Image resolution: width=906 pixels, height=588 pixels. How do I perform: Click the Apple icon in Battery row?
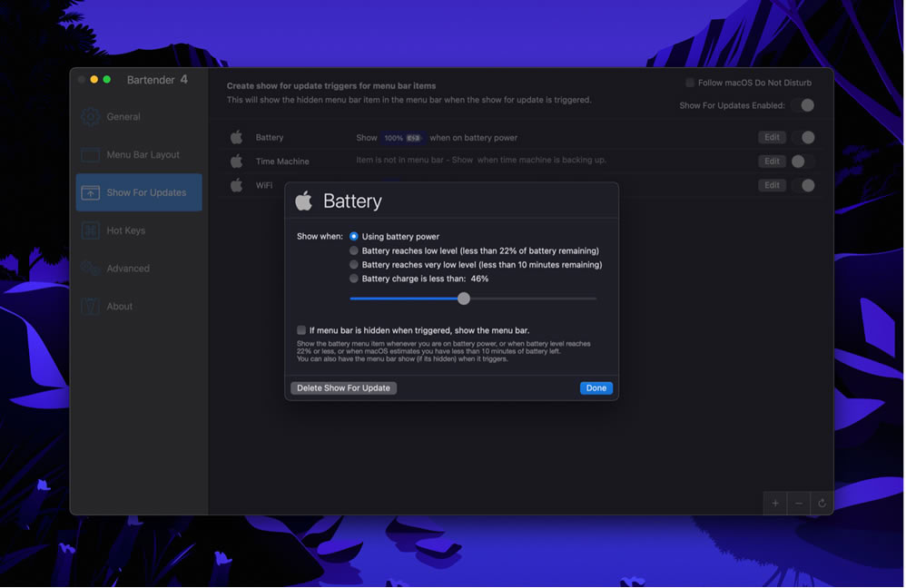tap(236, 137)
